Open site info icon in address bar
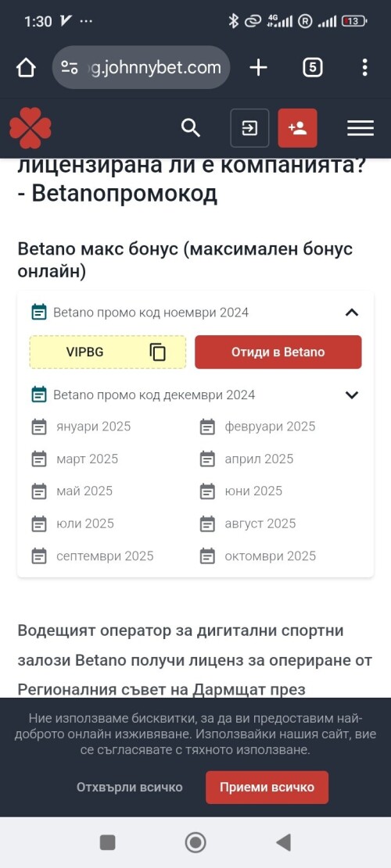This screenshot has height=868, width=391. (70, 67)
